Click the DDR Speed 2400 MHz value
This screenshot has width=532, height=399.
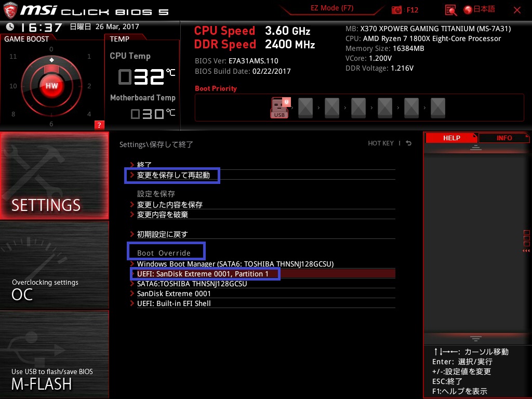290,45
